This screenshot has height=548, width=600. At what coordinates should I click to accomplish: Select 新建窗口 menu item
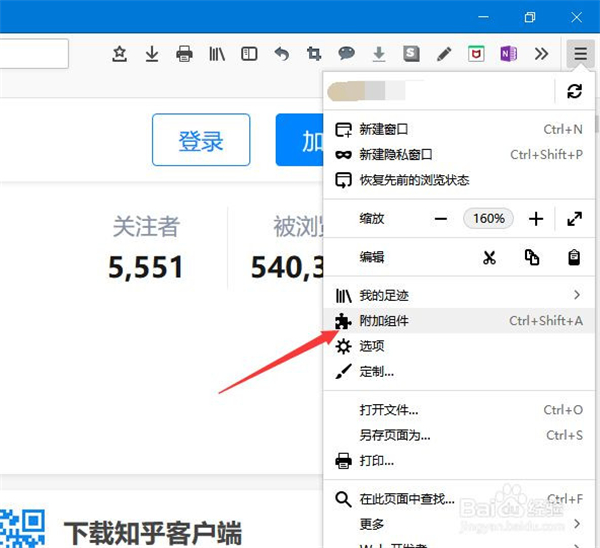click(x=459, y=129)
